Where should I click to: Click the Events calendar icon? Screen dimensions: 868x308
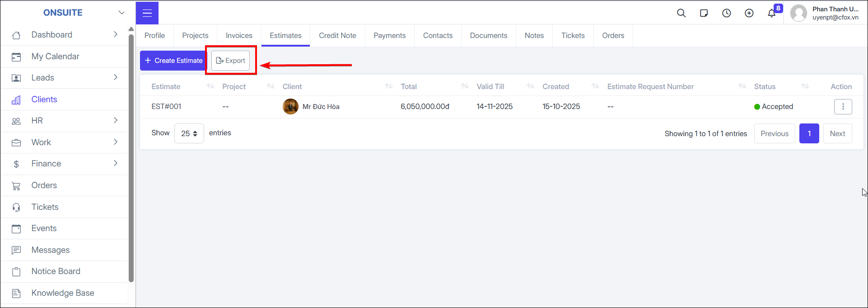(x=16, y=228)
